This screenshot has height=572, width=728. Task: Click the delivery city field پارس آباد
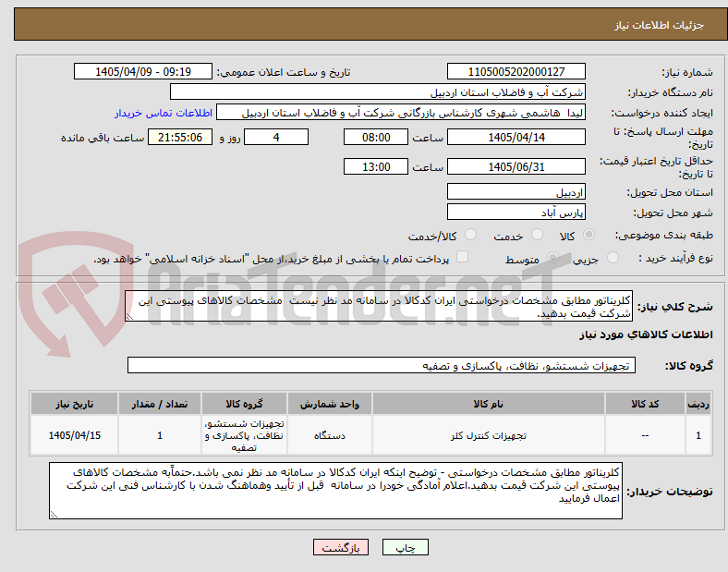tap(516, 213)
